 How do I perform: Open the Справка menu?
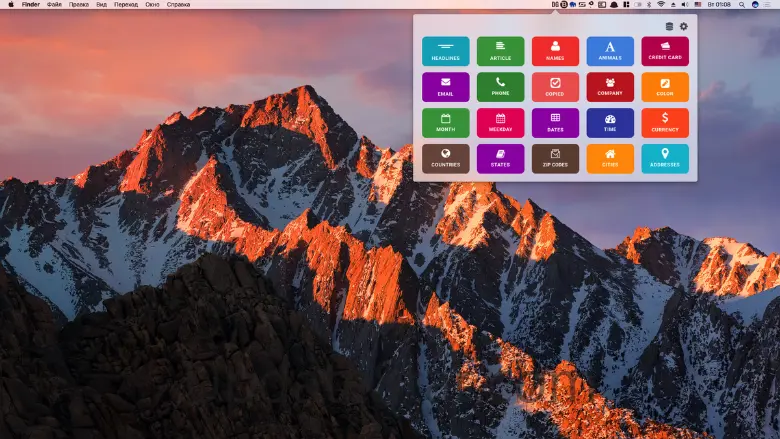(x=178, y=5)
